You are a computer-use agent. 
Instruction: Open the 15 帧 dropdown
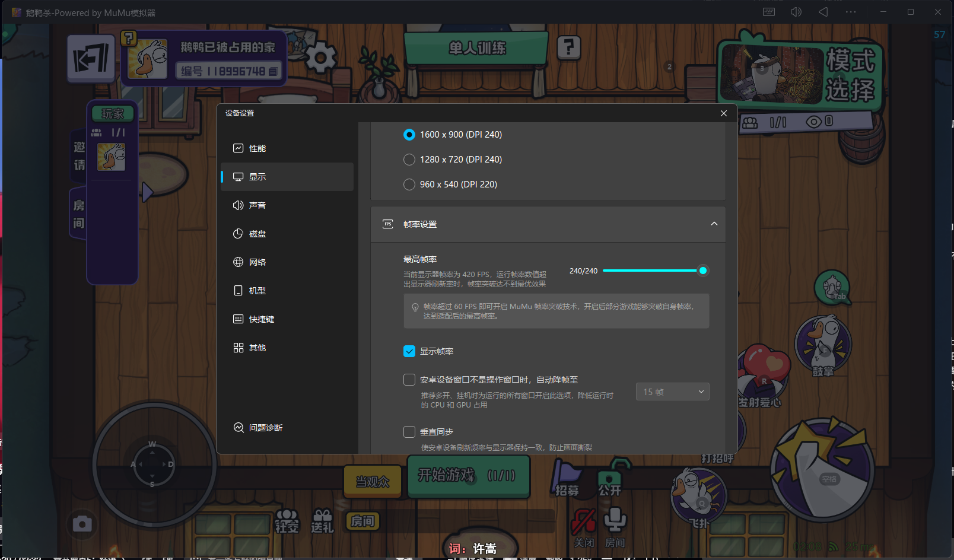point(673,392)
